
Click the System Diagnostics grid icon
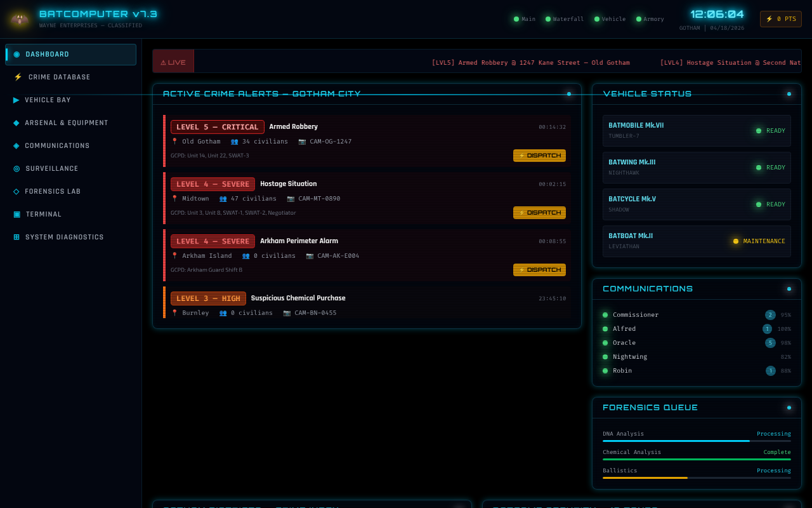pyautogui.click(x=16, y=237)
